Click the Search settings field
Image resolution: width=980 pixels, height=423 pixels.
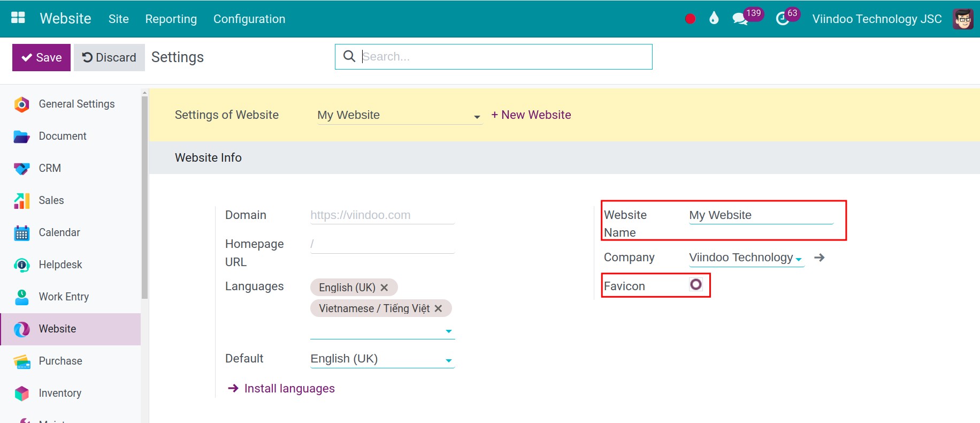point(494,57)
